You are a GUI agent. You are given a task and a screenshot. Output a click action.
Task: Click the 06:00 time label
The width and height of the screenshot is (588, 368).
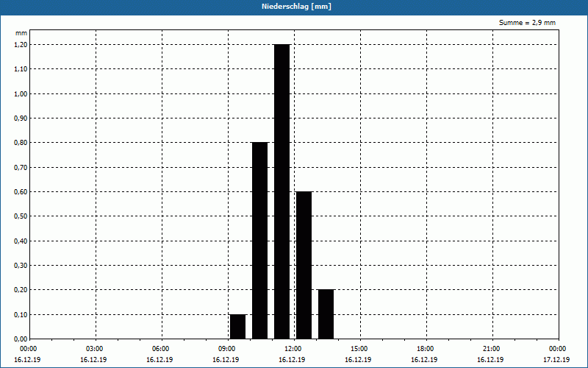(161, 349)
